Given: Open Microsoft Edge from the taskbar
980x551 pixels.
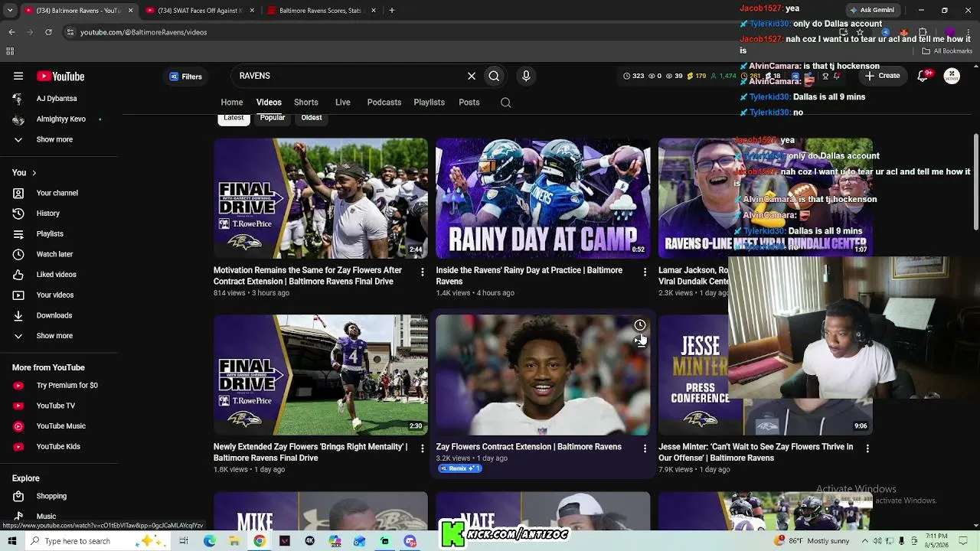Looking at the screenshot, I should [210, 541].
